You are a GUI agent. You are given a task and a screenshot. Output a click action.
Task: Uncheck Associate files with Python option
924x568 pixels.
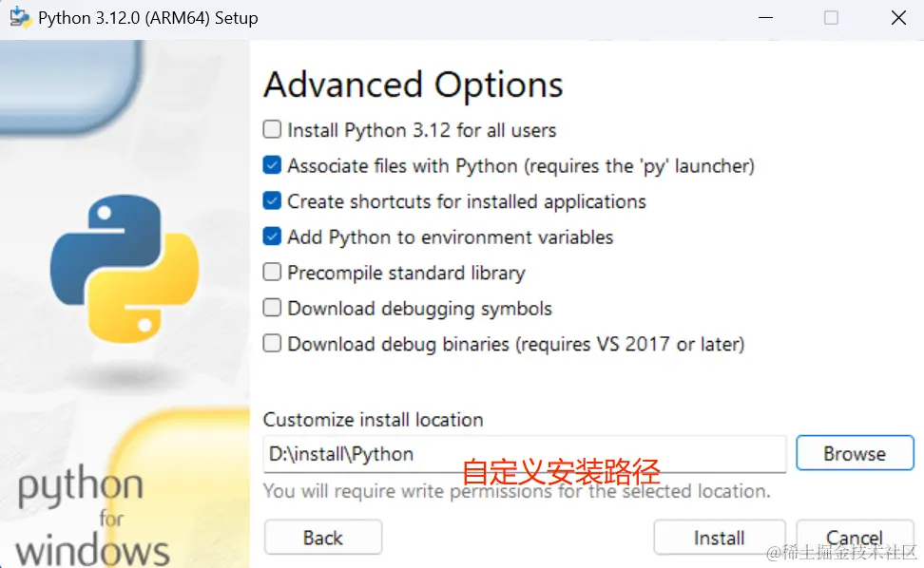point(273,165)
